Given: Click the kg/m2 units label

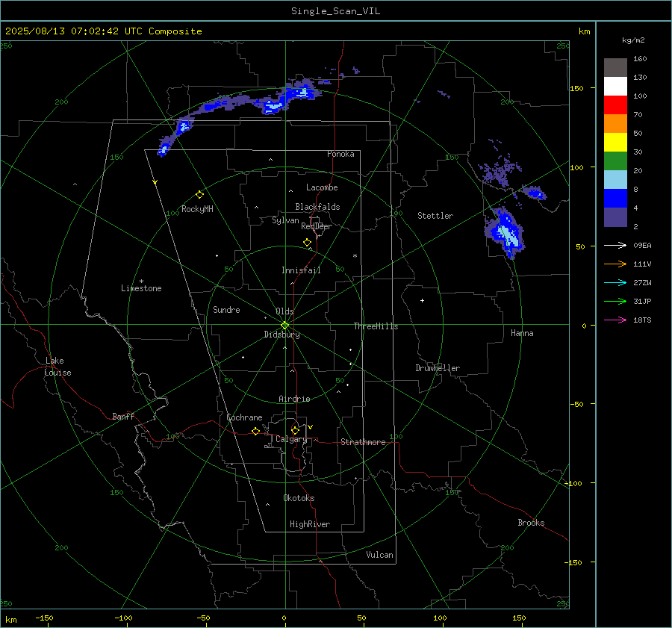Looking at the screenshot, I should 633,40.
